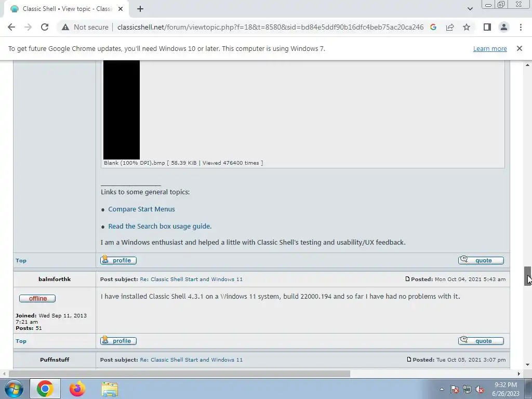Close the Classic Shell View topic tab
Viewport: 532px width, 399px height.
pos(121,9)
